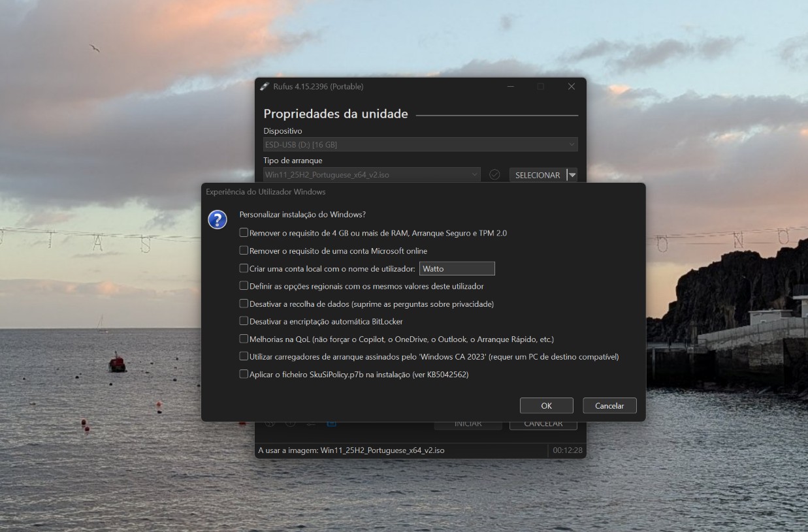The height and width of the screenshot is (532, 808).
Task: Click the checksum checkmark icon beside ISO field
Action: pos(494,174)
